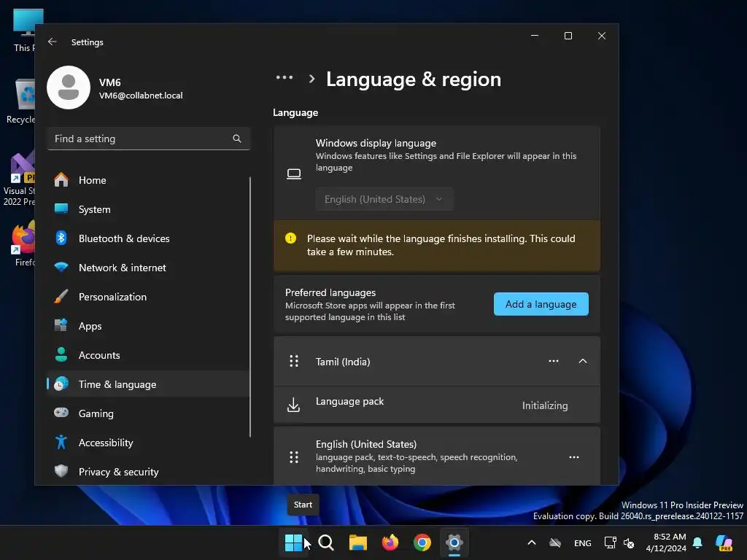747x560 pixels.
Task: Collapse the Tamil (India) entry
Action: (583, 362)
